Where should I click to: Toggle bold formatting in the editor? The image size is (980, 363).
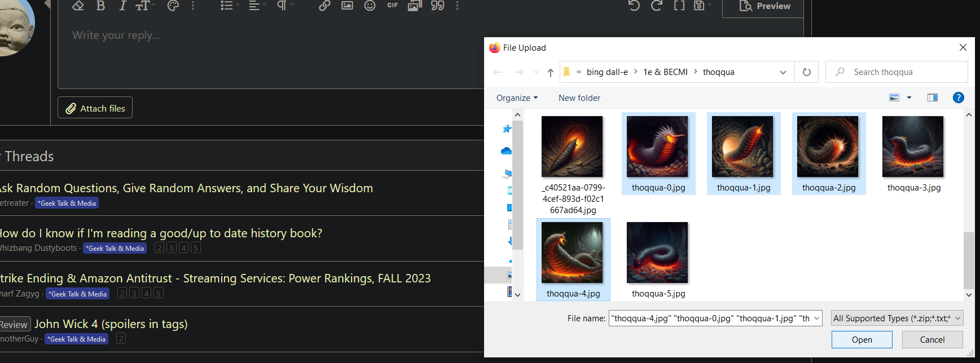point(100,6)
